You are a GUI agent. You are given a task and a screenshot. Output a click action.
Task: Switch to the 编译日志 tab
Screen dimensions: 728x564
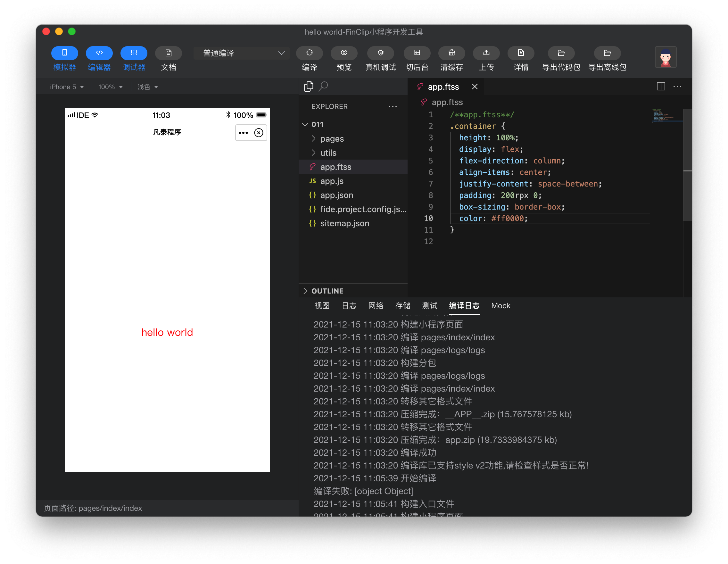[464, 306]
